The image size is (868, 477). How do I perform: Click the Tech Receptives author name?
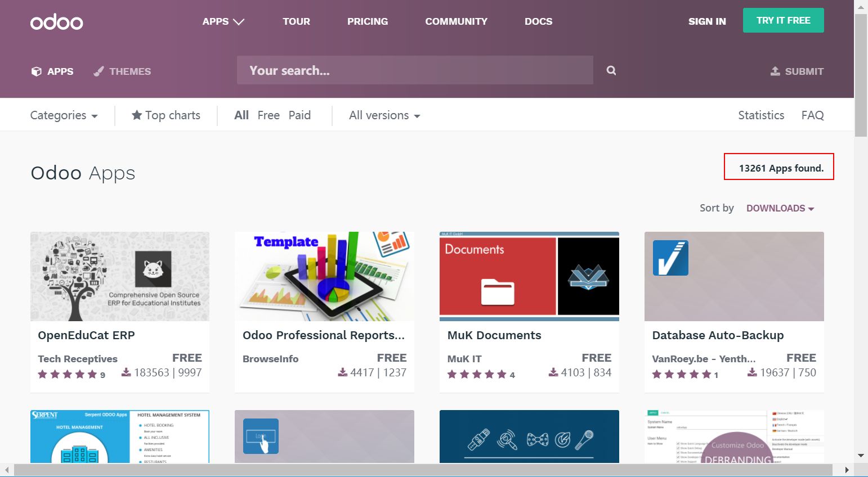(x=78, y=359)
